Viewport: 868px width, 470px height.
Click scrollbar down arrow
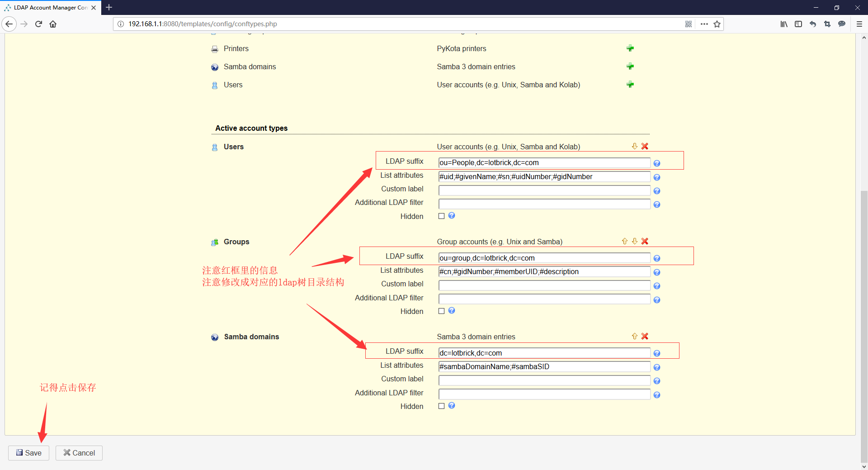(x=864, y=466)
